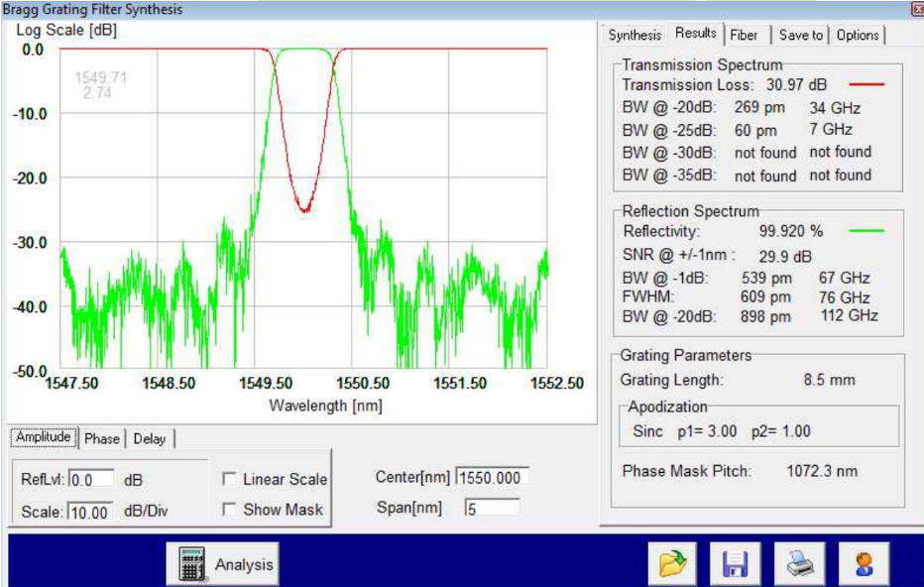Switch to the Synthesis tab
Image resolution: width=924 pixels, height=587 pixels.
pyautogui.click(x=635, y=35)
